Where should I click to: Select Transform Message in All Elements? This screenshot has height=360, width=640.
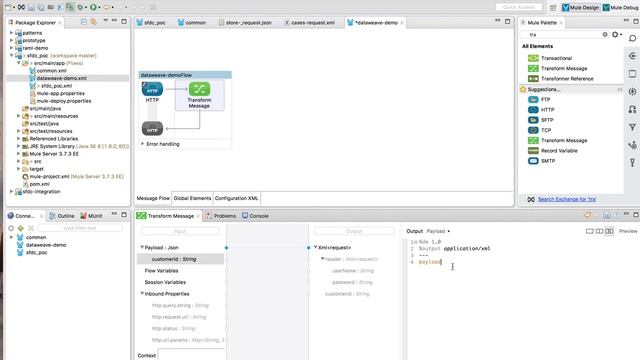click(558, 69)
